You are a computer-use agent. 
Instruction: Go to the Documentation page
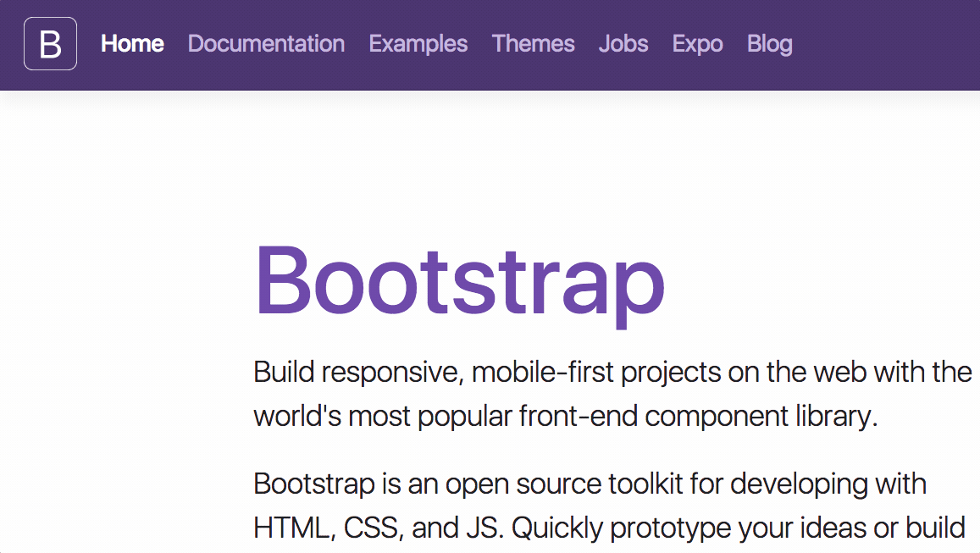(x=266, y=44)
